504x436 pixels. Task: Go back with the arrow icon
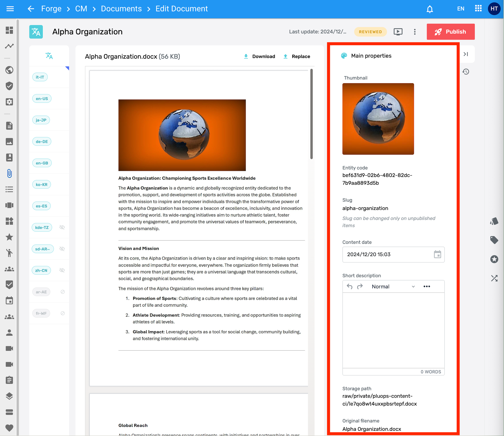coord(31,9)
